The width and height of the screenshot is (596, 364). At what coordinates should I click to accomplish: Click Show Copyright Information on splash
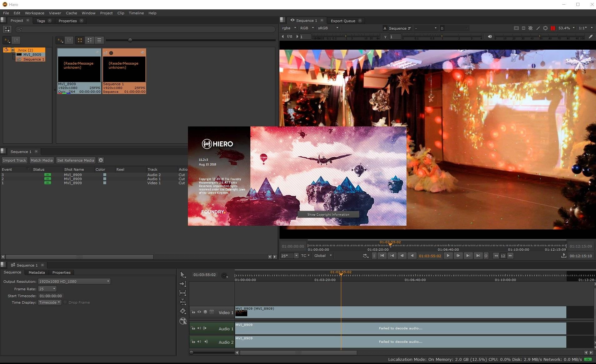(328, 214)
